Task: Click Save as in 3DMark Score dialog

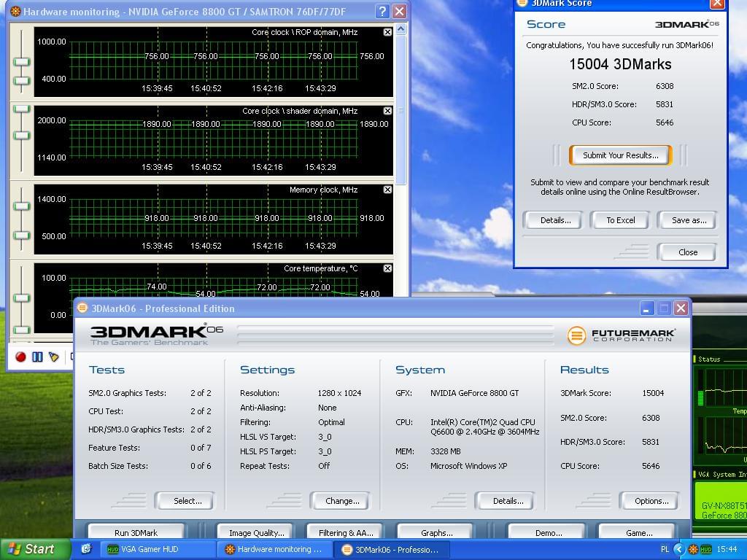Action: point(689,220)
